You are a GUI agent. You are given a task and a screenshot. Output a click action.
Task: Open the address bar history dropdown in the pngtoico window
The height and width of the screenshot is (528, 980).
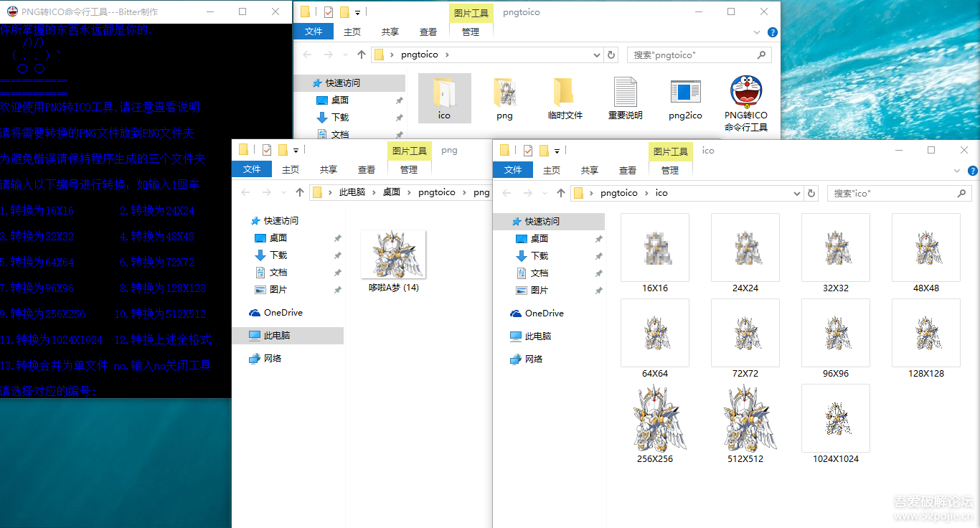pyautogui.click(x=598, y=55)
